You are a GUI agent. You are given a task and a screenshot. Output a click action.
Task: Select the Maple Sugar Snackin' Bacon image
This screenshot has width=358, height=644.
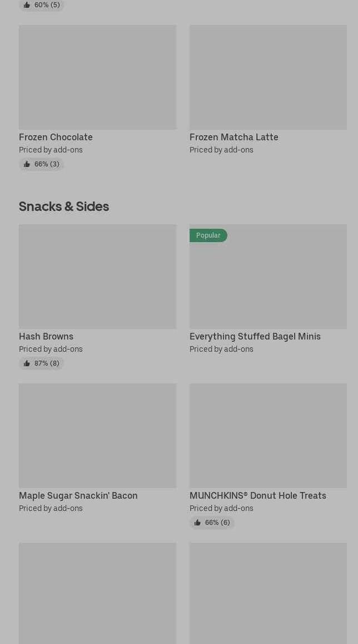click(97, 436)
